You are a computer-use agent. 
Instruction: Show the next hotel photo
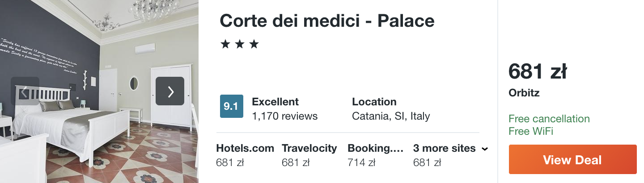click(x=170, y=91)
